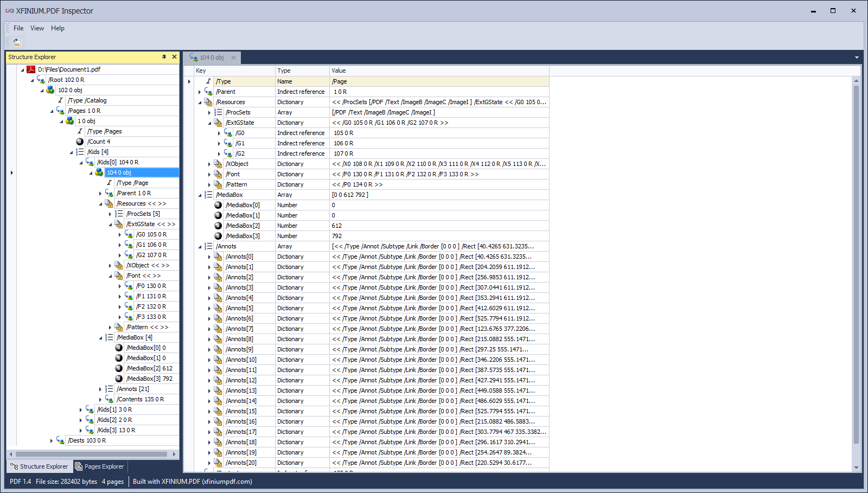Expand /Kids[1] 3 0 R node
This screenshot has width=868, height=493.
[81, 409]
